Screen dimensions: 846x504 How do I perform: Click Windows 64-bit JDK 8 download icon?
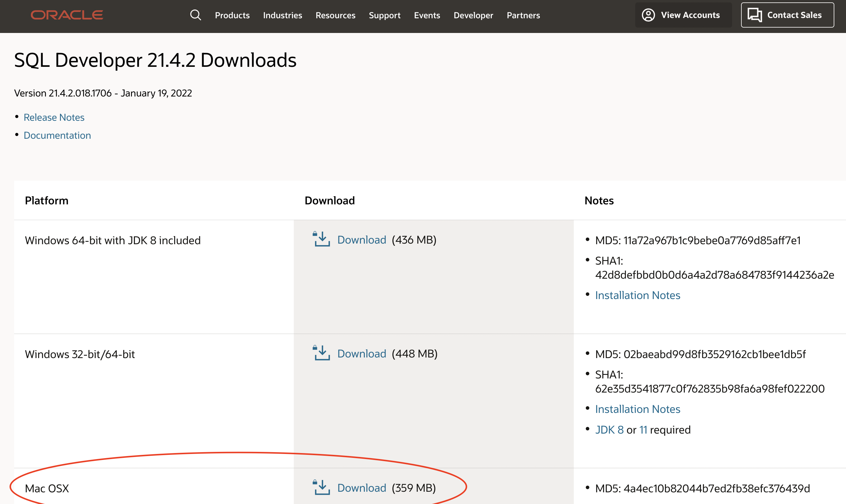(x=321, y=239)
